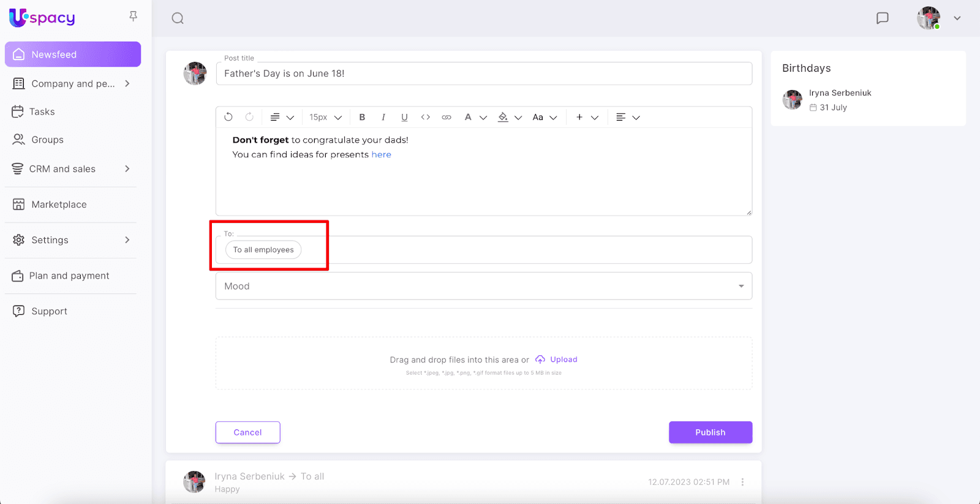Click the Upload link for files
Screen dimensions: 980x504
point(563,359)
